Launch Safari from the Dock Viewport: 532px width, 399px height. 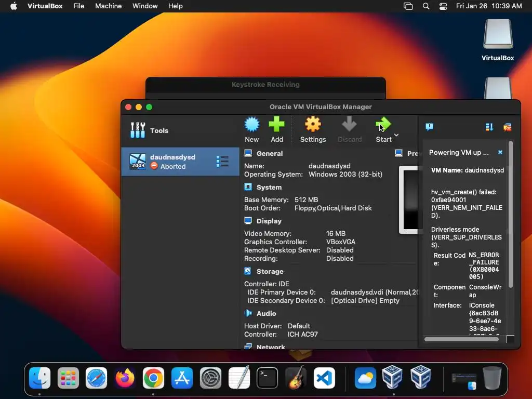pyautogui.click(x=96, y=378)
